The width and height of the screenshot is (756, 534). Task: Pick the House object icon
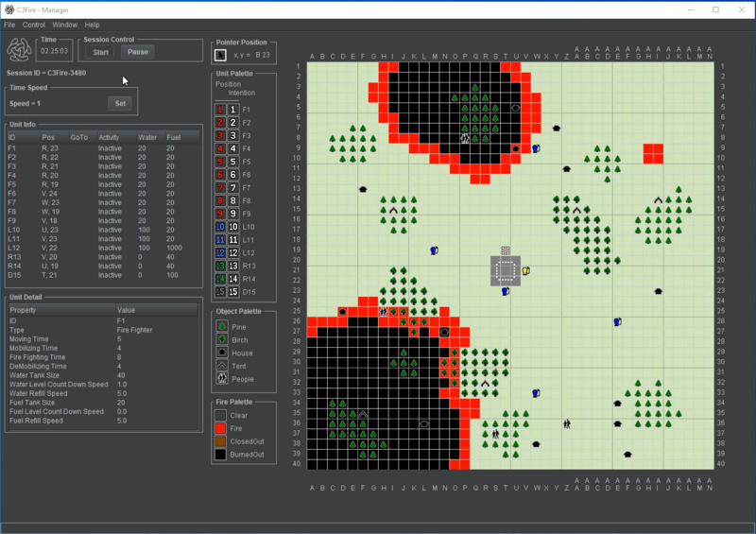220,352
